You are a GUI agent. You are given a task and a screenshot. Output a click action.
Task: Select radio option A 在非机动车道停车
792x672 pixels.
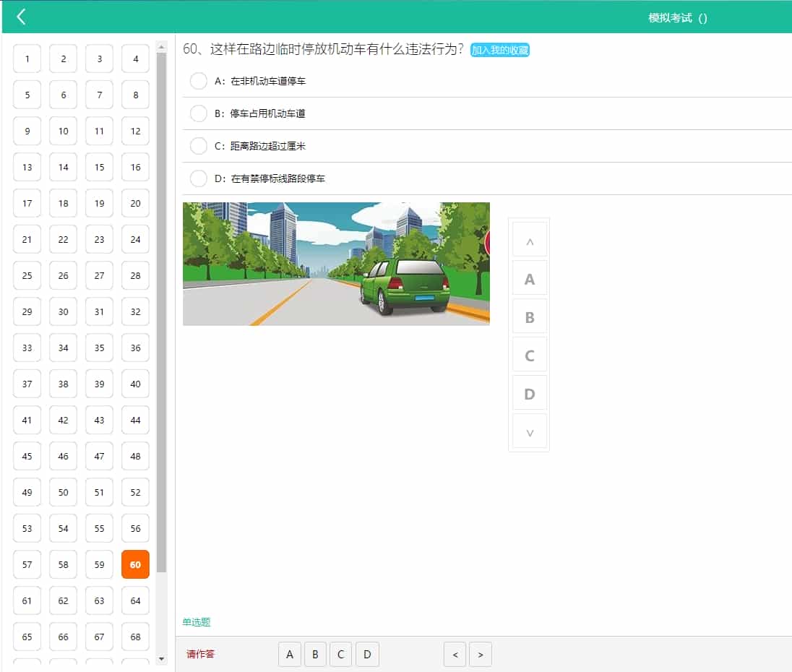click(199, 81)
